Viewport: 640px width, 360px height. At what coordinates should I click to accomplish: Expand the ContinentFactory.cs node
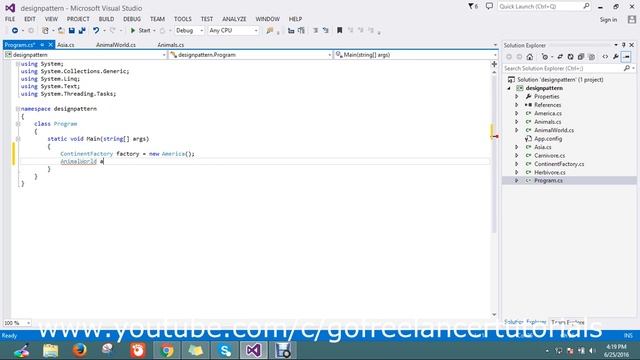517,164
